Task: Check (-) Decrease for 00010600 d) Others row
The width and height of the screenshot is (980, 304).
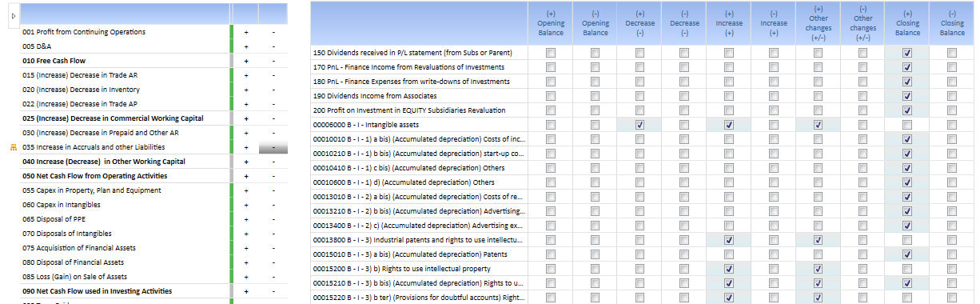Action: pyautogui.click(x=684, y=182)
